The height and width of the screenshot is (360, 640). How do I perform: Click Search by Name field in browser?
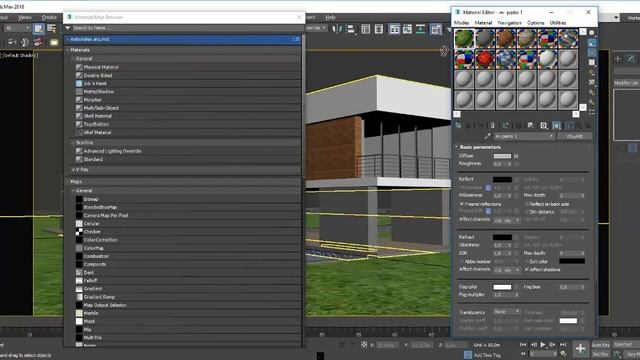(187, 28)
